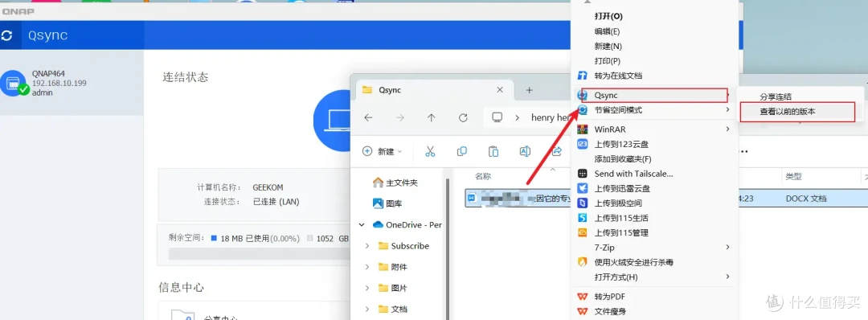Close the Qsync Explorer tab

click(500, 90)
